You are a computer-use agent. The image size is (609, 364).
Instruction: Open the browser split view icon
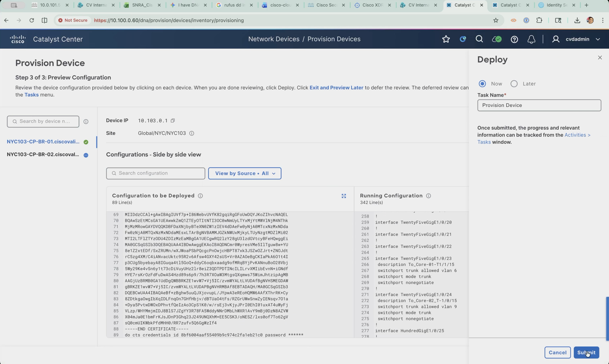[x=44, y=20]
